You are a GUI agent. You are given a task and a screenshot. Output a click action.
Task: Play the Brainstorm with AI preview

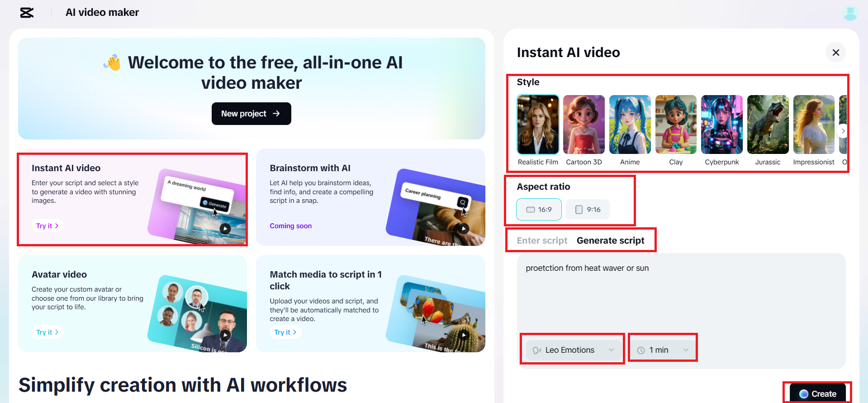point(464,229)
